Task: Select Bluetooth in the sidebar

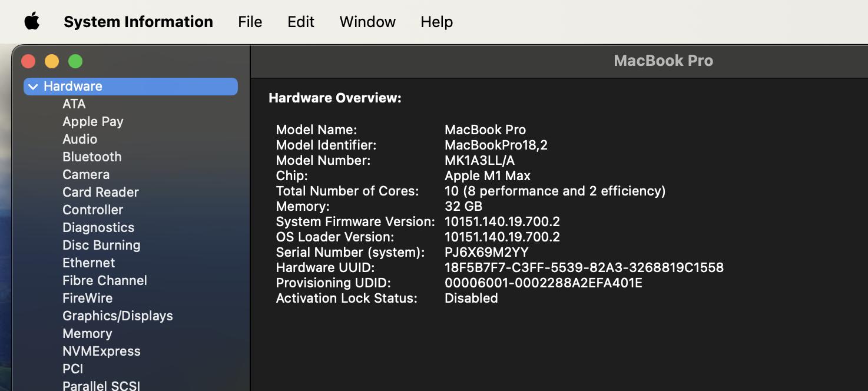Action: 92,157
